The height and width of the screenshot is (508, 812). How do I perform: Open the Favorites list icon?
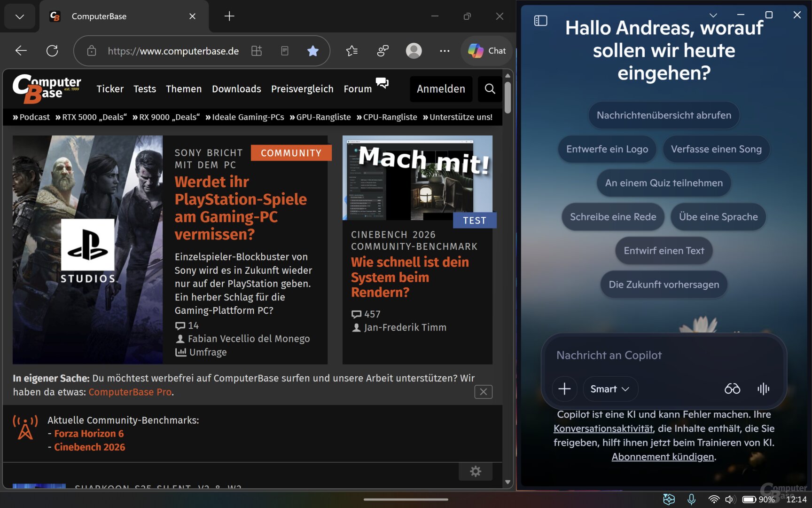352,51
